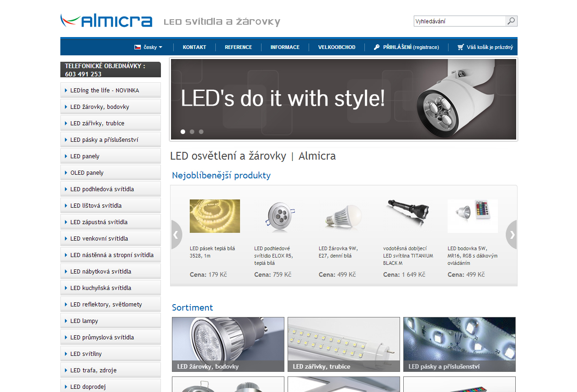Open the cart via the shopping basket icon
Image resolution: width=577 pixels, height=392 pixels.
tap(460, 47)
